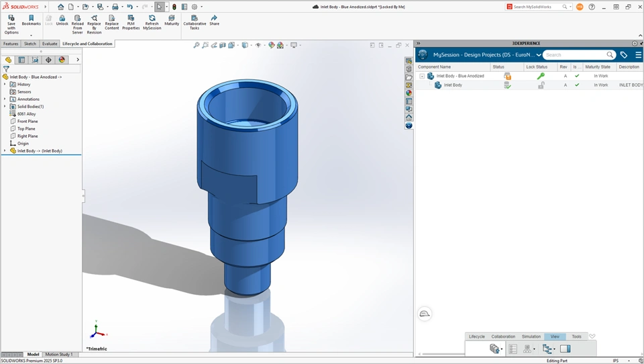Open the ConfigurationManager tab
Viewport: 644px width, 364px height.
point(35,60)
